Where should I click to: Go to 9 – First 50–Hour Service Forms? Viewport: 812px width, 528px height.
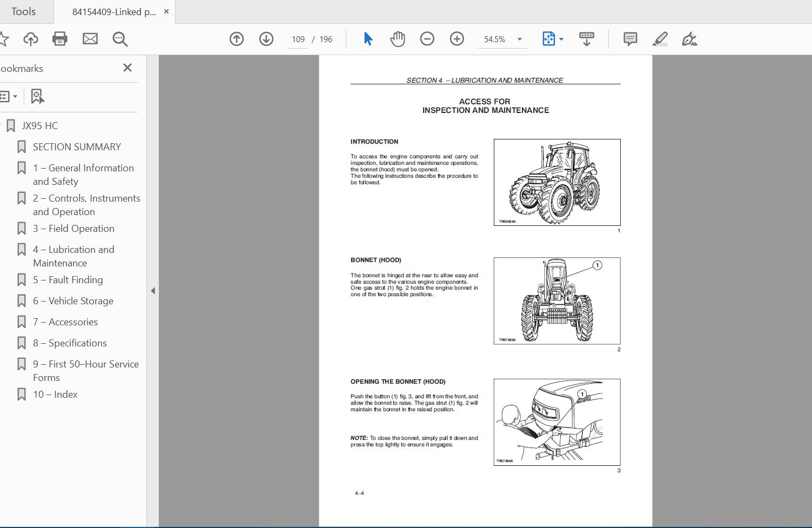[x=86, y=371]
